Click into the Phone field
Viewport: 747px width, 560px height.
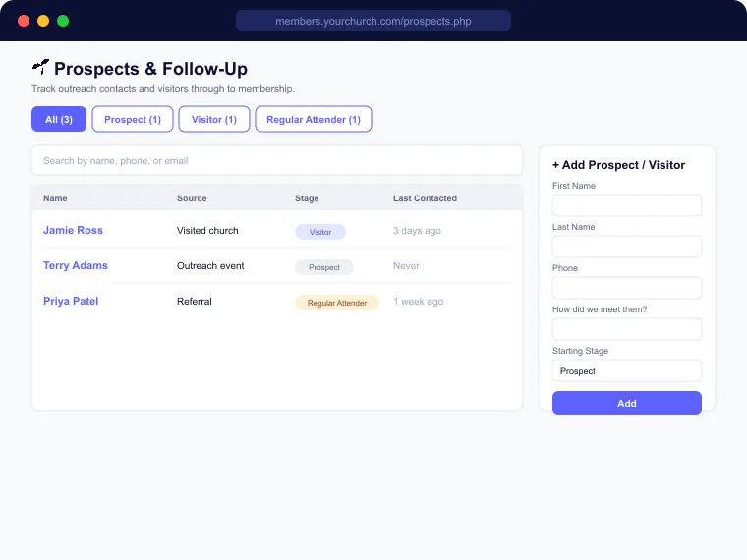(x=626, y=288)
